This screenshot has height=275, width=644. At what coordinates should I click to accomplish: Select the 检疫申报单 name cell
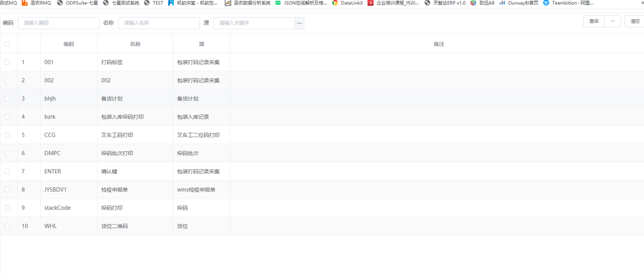pyautogui.click(x=135, y=190)
